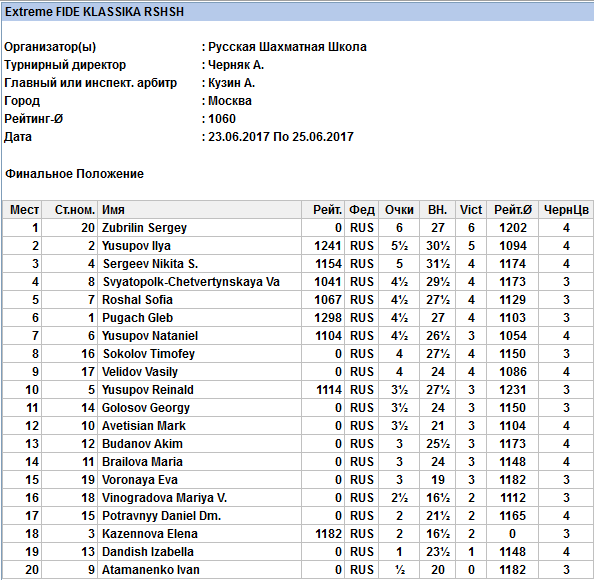Select the Рейт. column header
Screen dimensions: 594x580
(323, 209)
